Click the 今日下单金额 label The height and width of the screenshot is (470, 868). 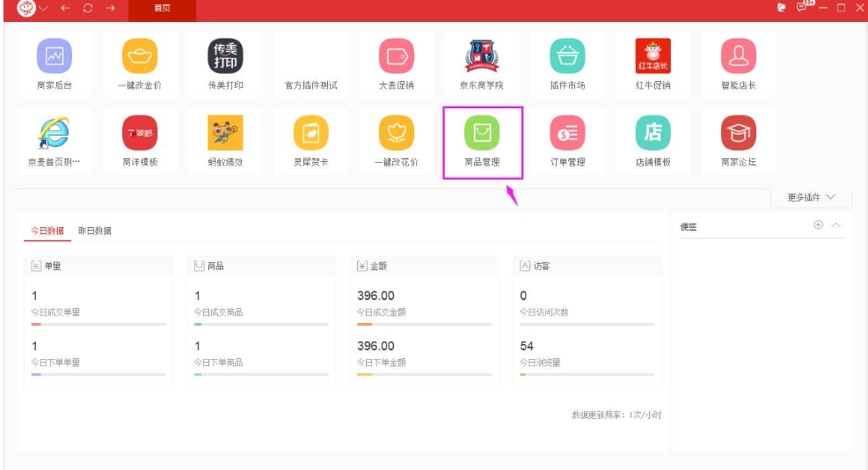click(382, 363)
